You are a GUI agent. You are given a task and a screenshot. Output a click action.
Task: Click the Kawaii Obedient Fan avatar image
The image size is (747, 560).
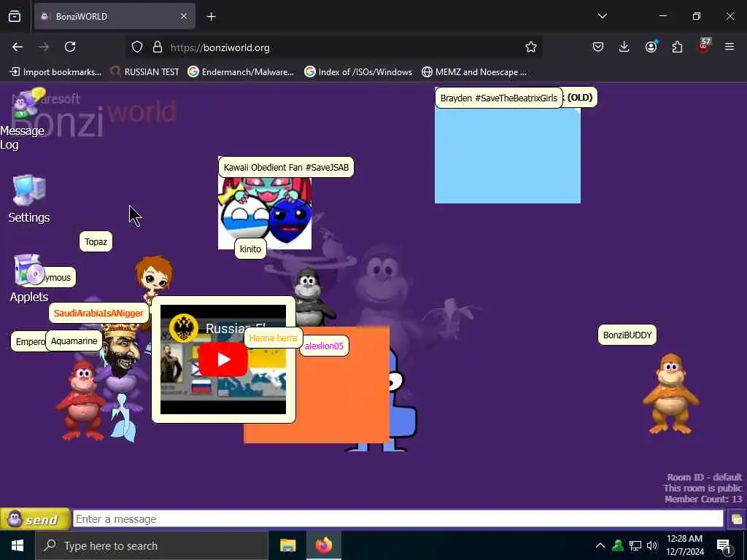click(x=264, y=213)
